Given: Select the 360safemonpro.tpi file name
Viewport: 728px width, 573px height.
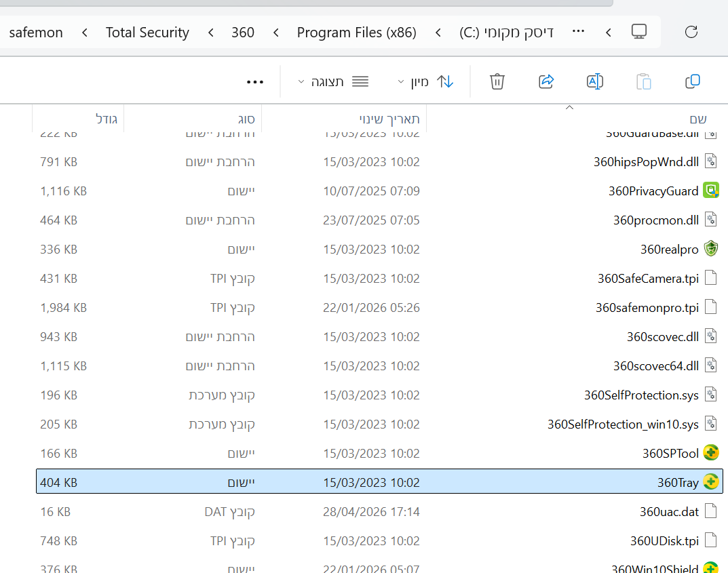Looking at the screenshot, I should tap(647, 308).
